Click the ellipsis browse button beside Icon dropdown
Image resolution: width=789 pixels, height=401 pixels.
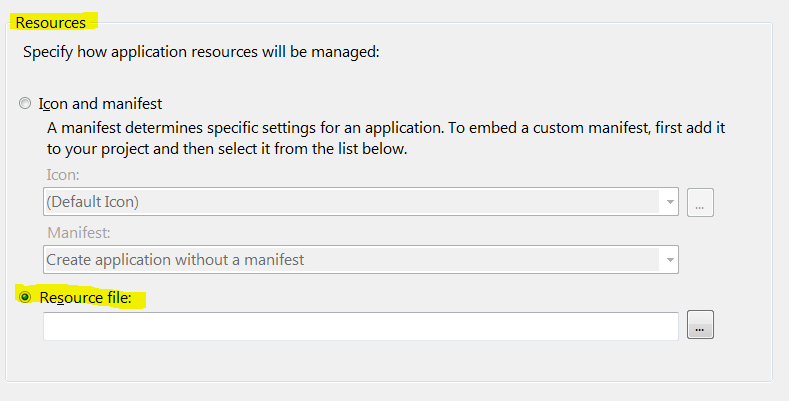click(700, 202)
